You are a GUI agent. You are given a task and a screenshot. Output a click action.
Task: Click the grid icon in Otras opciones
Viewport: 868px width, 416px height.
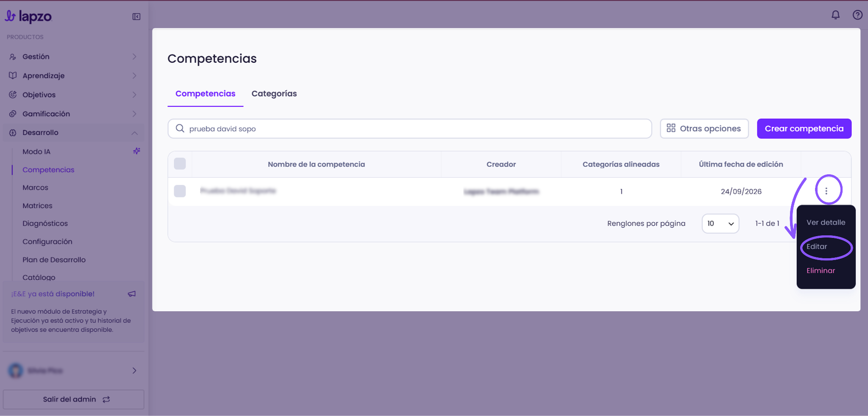tap(671, 128)
